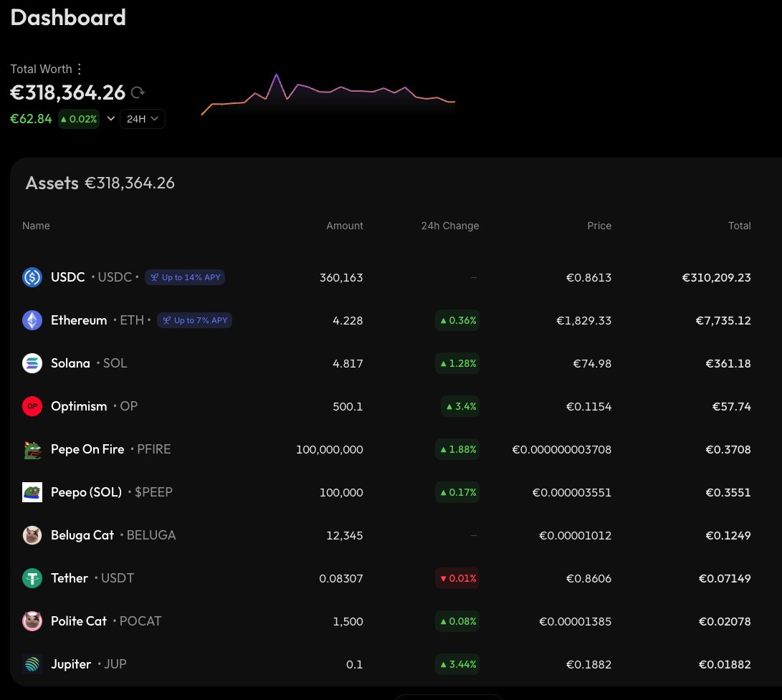Viewport: 782px width, 700px height.
Task: Click the green €62.84 gain value
Action: [x=31, y=119]
